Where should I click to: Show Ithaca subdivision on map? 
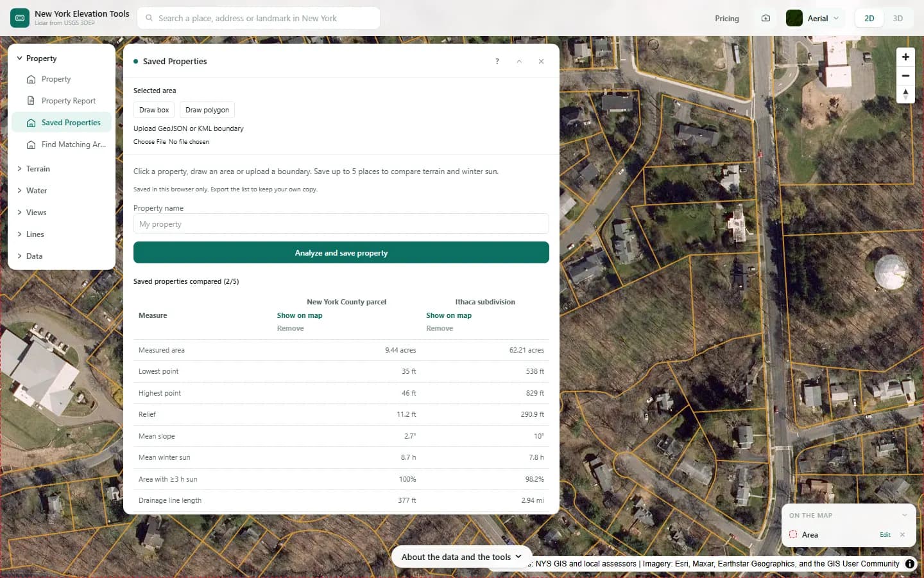coord(449,315)
